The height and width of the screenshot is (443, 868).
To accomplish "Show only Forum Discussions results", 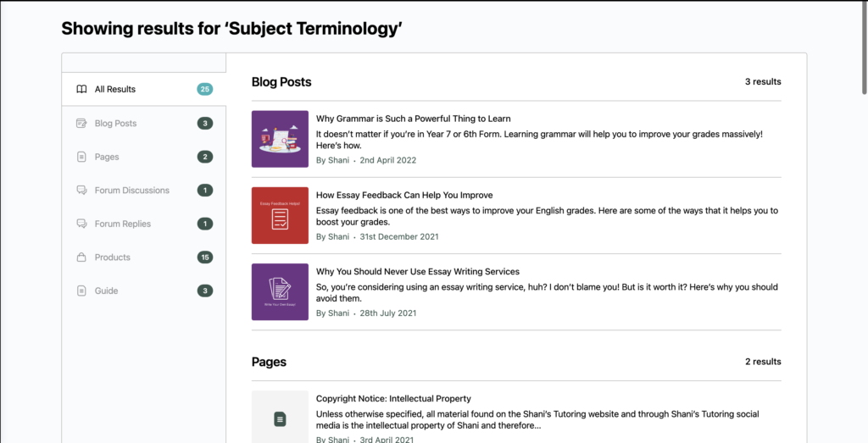I will (131, 191).
